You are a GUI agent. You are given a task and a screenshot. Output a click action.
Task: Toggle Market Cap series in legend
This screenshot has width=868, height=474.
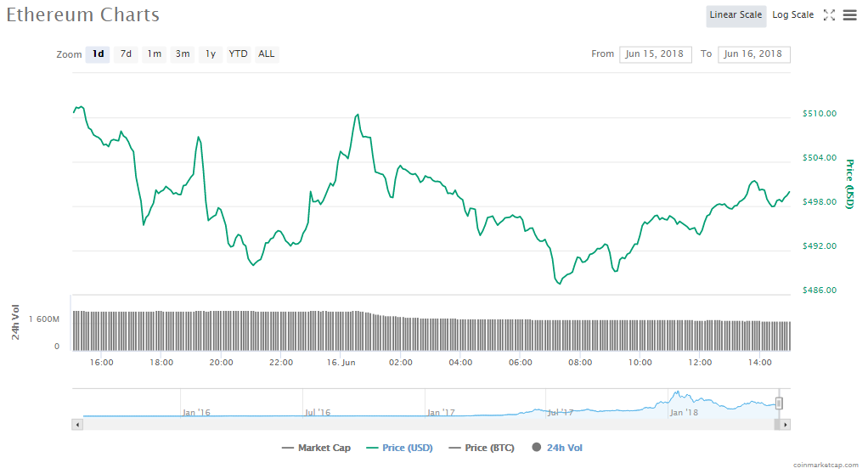[x=316, y=448]
